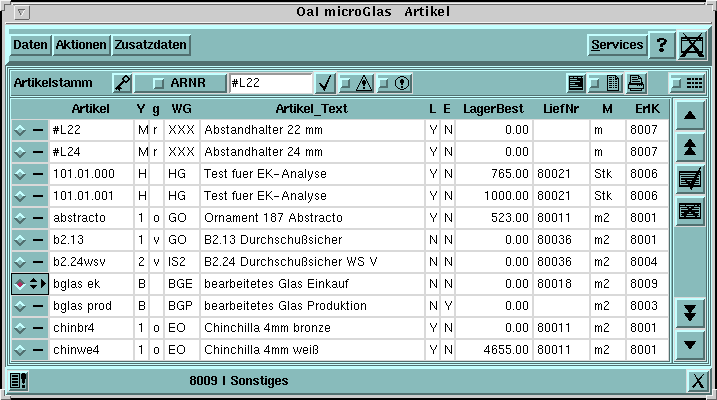Screen dimensions: 717x400
Task: Click the select-all checklist icon on the right panel
Action: [689, 180]
